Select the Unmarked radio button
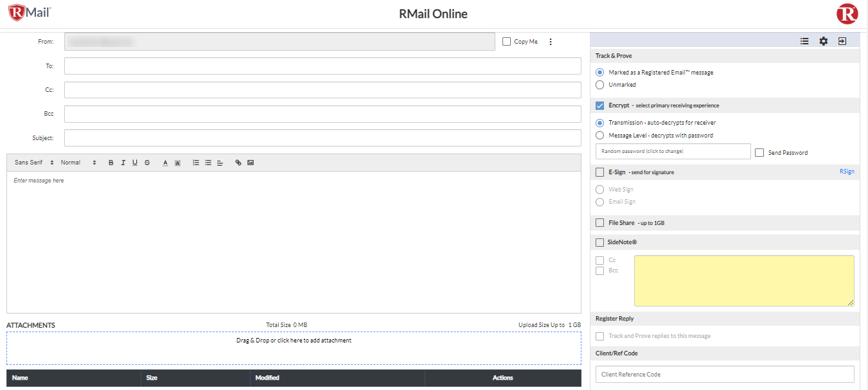The width and height of the screenshot is (868, 390). coord(599,84)
